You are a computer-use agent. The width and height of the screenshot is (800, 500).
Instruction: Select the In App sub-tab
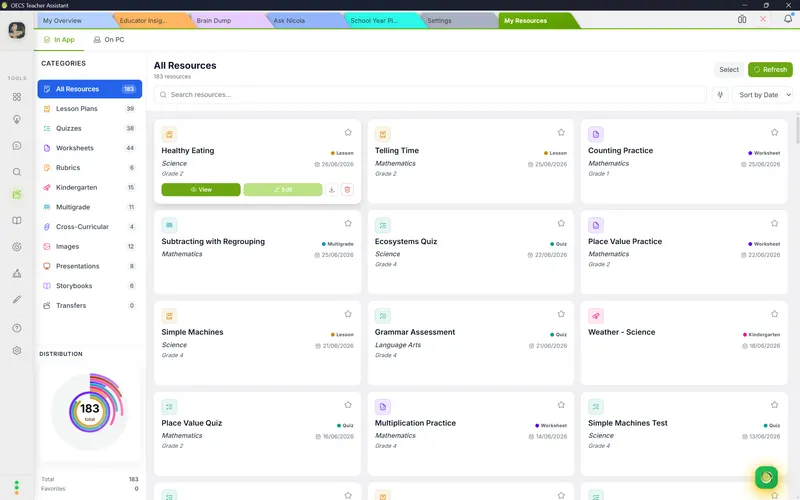pos(59,40)
